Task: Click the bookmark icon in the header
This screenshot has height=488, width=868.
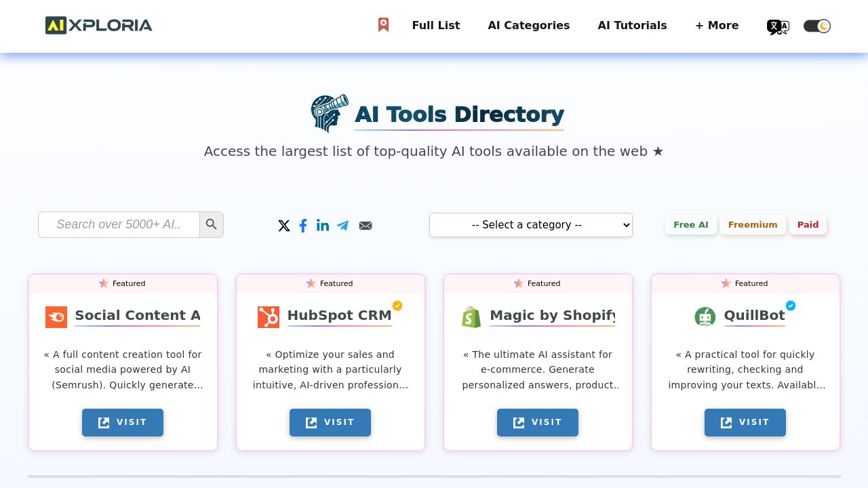Action: [x=383, y=25]
